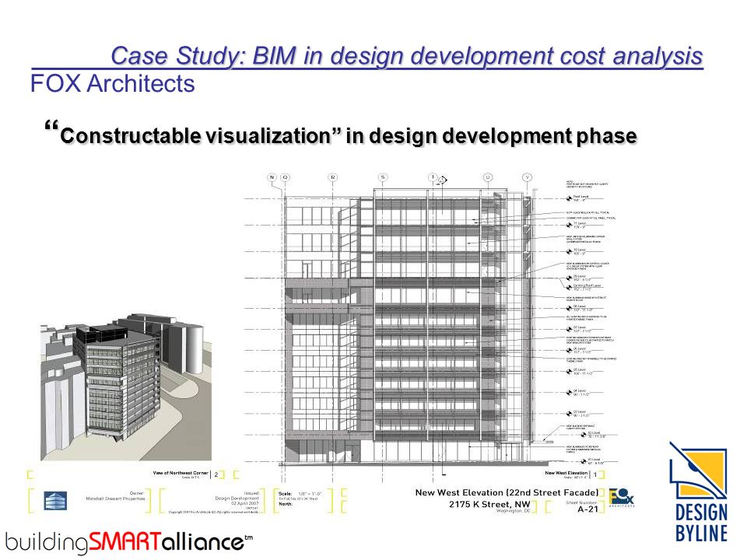Click grid bubble R on elevation
747x560 pixels.
click(333, 177)
